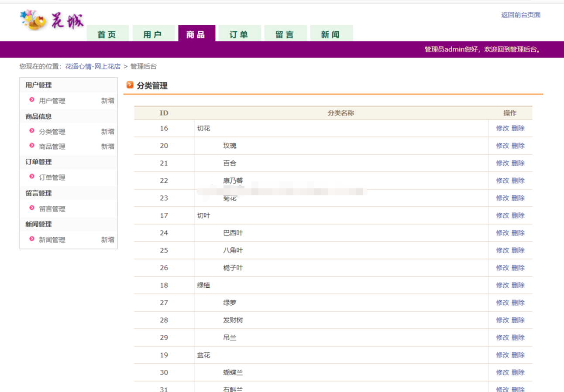
Task: Open 分类管理 in the sidebar
Action: click(x=52, y=132)
